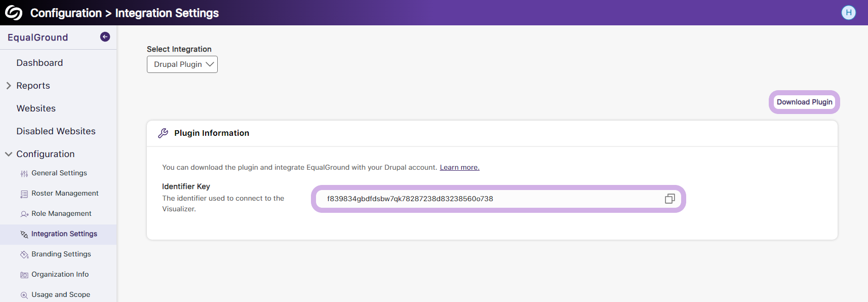The width and height of the screenshot is (868, 302).
Task: Click the Usage and Scope icon
Action: coord(24,295)
